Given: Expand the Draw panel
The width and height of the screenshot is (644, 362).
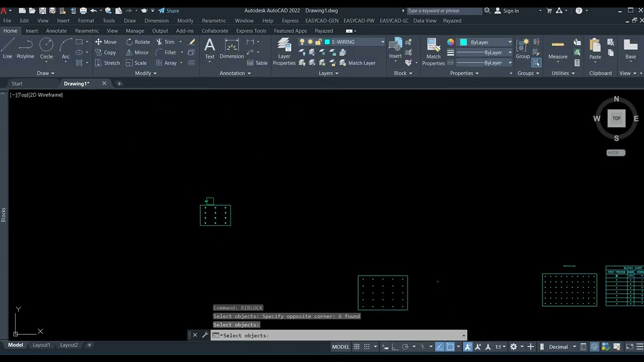Looking at the screenshot, I should click(46, 73).
